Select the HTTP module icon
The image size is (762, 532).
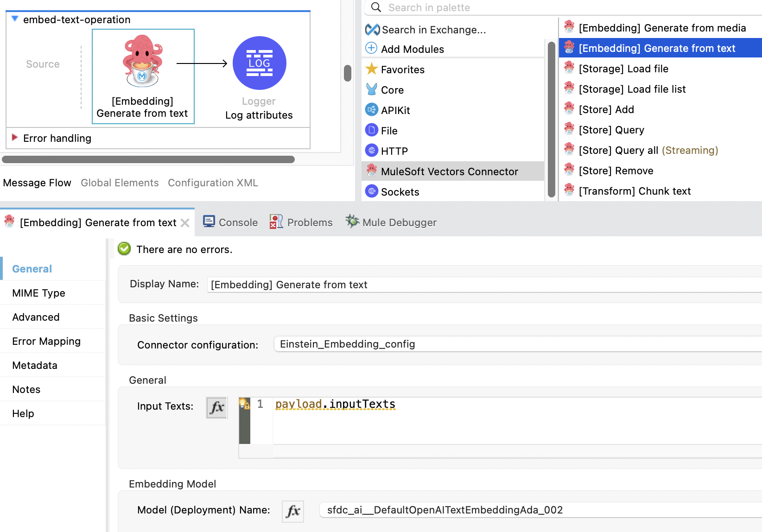(372, 151)
